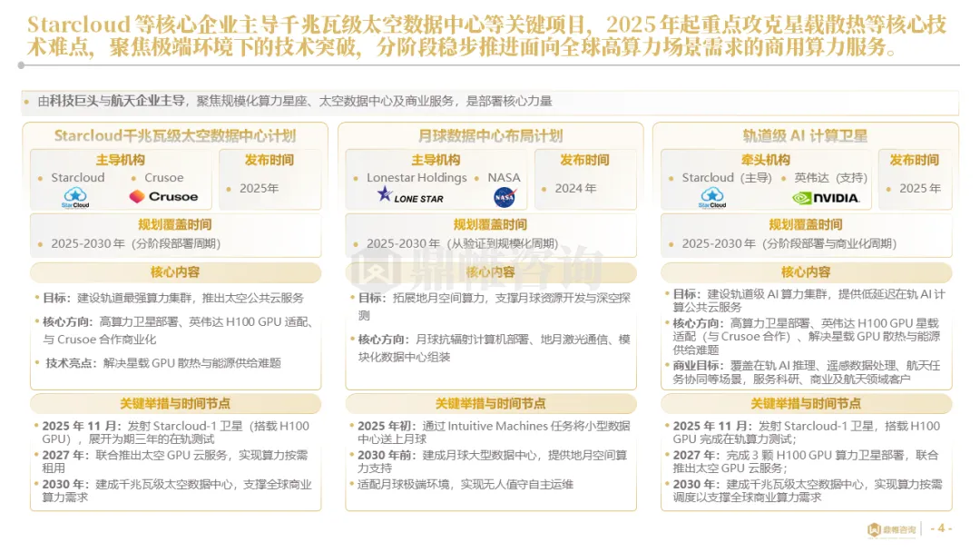Screen dimensions: 980x552
Task: Click the 发布时间 label in the Starcloud千兆瓦级 card
Action: (269, 160)
